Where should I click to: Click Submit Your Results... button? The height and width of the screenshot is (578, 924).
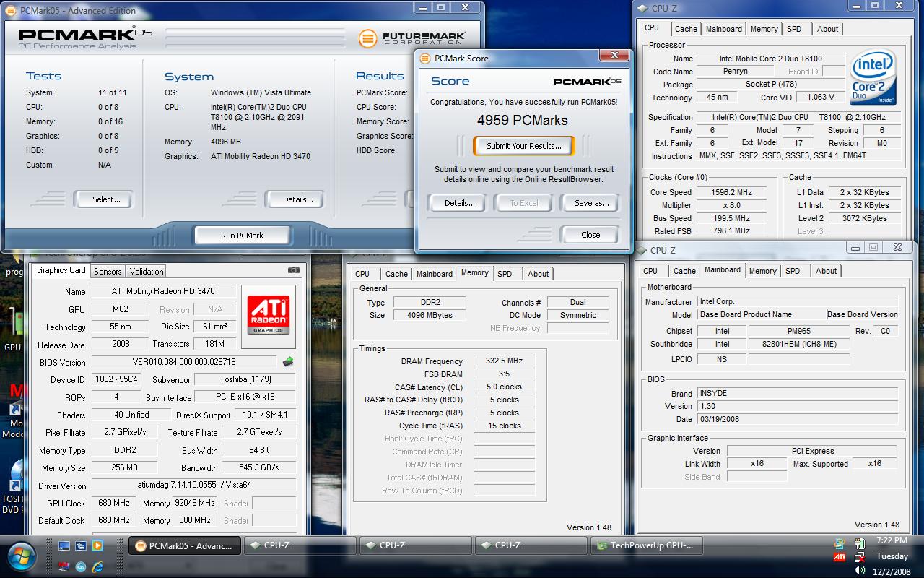coord(523,145)
